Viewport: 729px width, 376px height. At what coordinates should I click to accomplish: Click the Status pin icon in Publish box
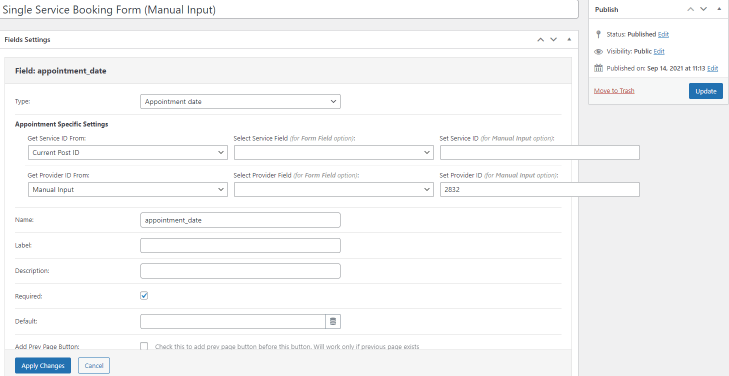click(x=598, y=34)
